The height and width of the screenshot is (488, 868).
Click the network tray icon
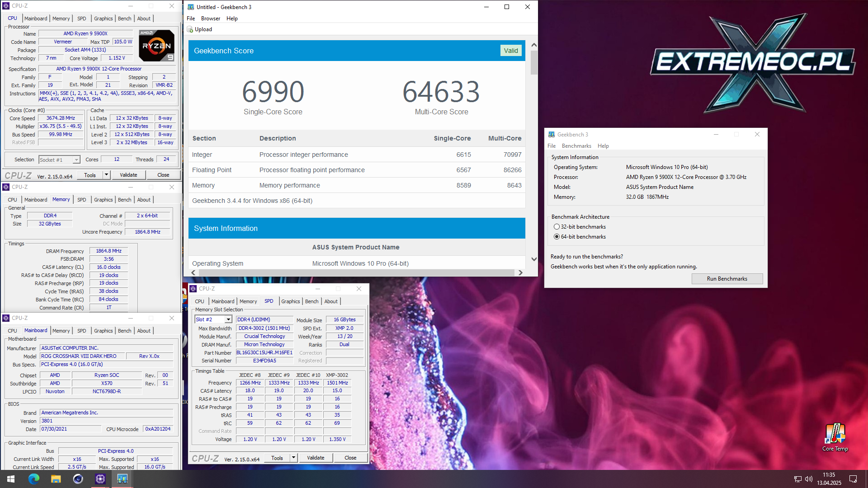pos(798,479)
